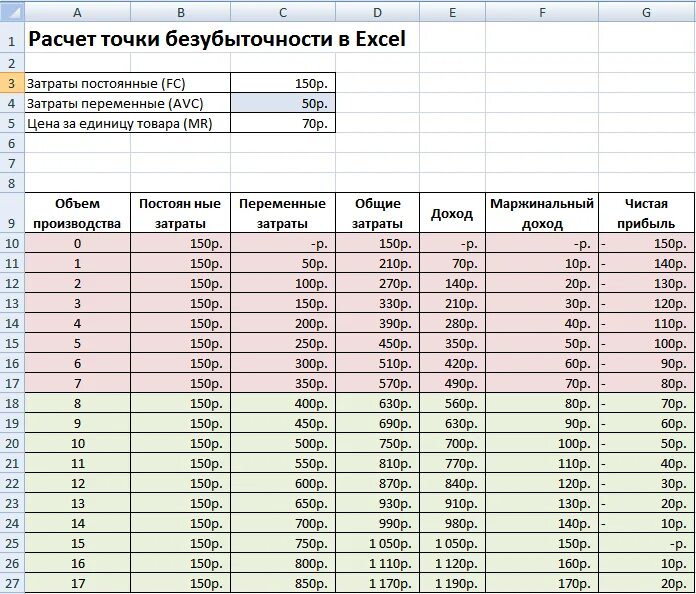Click the title 'Расчет точки безубыточности в Excel'
Screen dimensions: 696x594
click(x=217, y=39)
